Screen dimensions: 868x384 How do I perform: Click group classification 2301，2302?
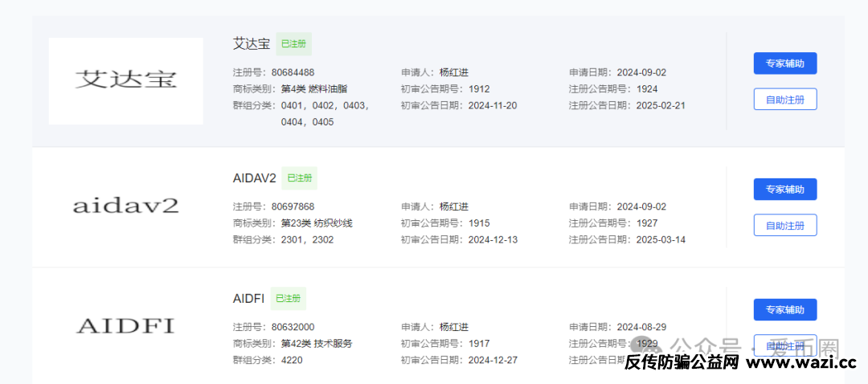[307, 240]
